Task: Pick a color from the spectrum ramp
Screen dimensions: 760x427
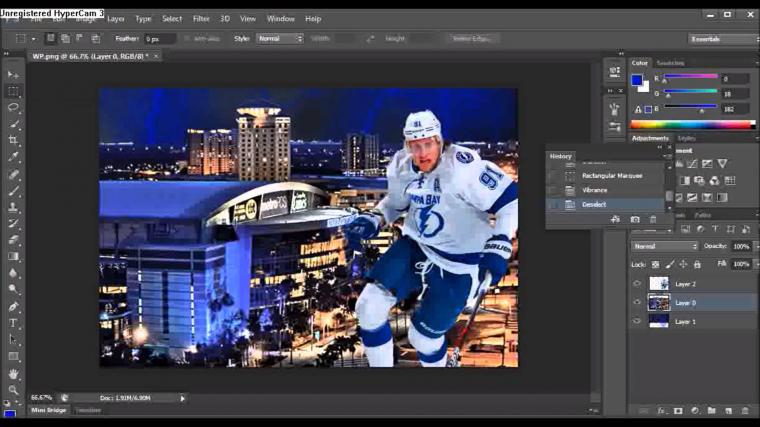Action: tap(692, 125)
